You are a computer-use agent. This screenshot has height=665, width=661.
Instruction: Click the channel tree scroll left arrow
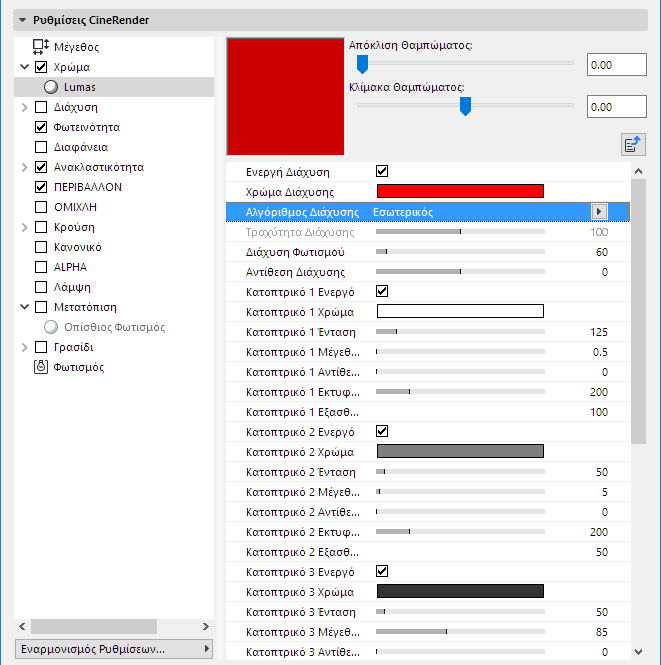coord(22,626)
